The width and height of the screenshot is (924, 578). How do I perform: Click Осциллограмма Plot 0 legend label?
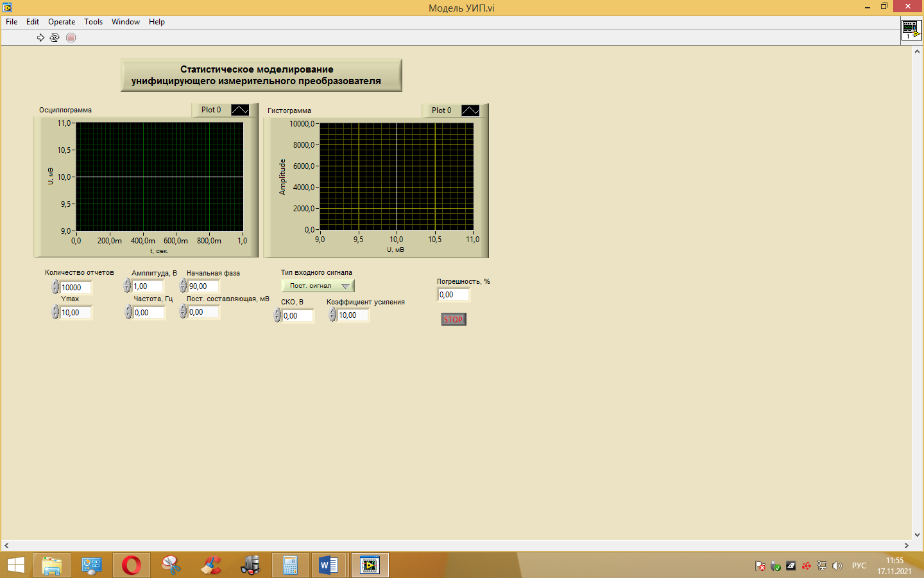(x=211, y=110)
